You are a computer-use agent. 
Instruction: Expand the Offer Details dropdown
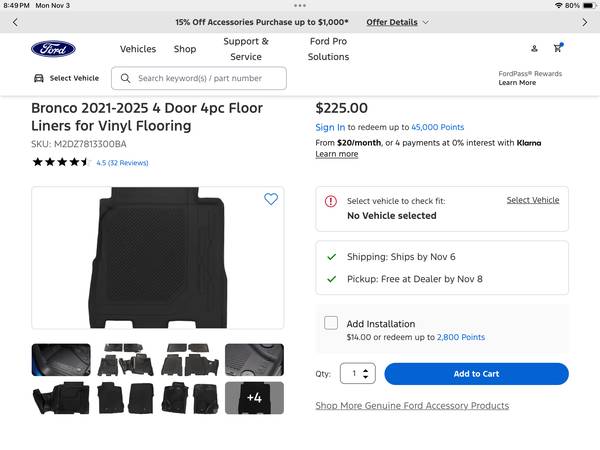(397, 22)
